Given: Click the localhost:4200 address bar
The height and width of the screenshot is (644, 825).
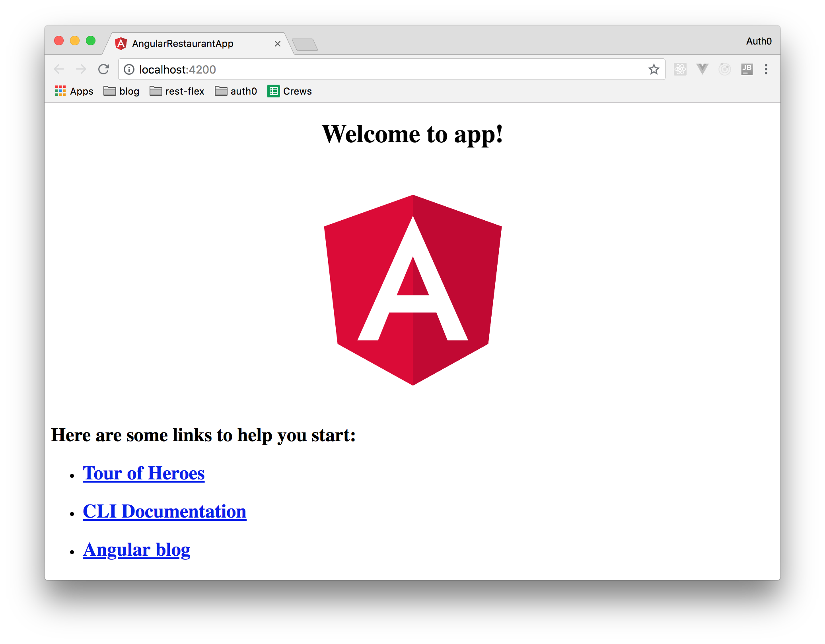Looking at the screenshot, I should [358, 70].
